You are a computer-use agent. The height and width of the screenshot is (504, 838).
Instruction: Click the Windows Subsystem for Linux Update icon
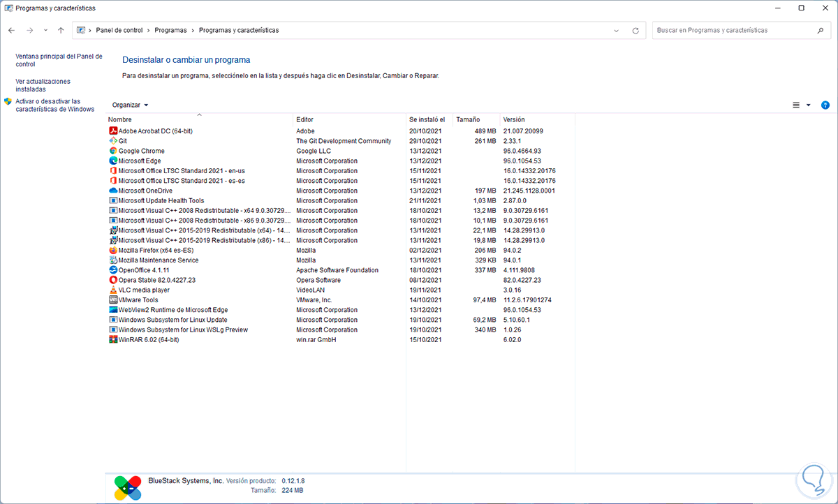[113, 320]
